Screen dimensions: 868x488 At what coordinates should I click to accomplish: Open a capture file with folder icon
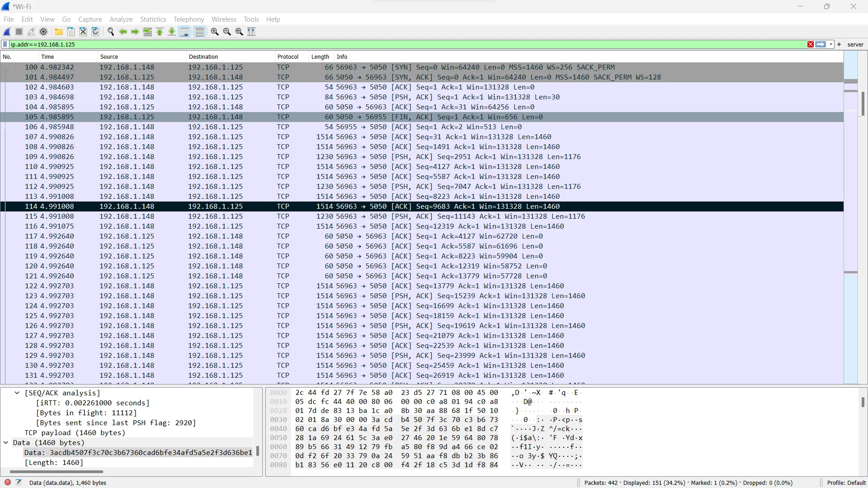59,32
